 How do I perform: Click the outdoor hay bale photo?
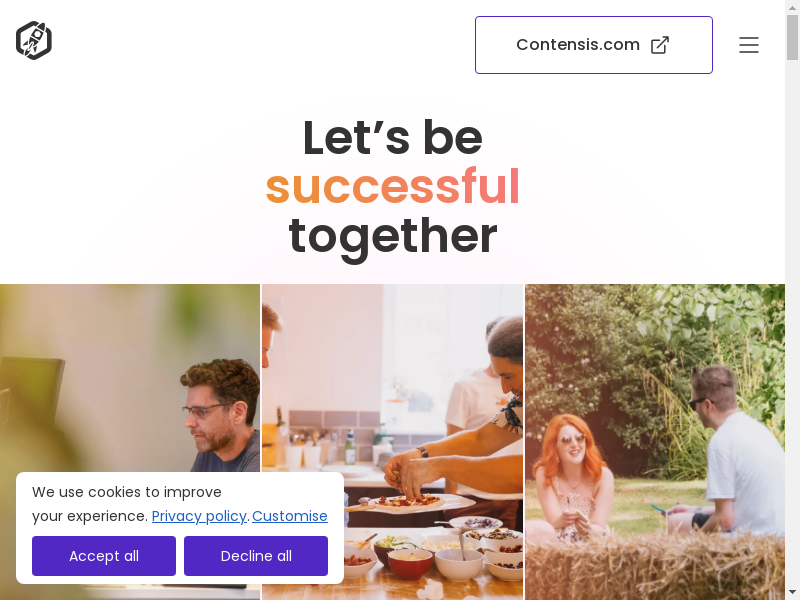pyautogui.click(x=655, y=442)
